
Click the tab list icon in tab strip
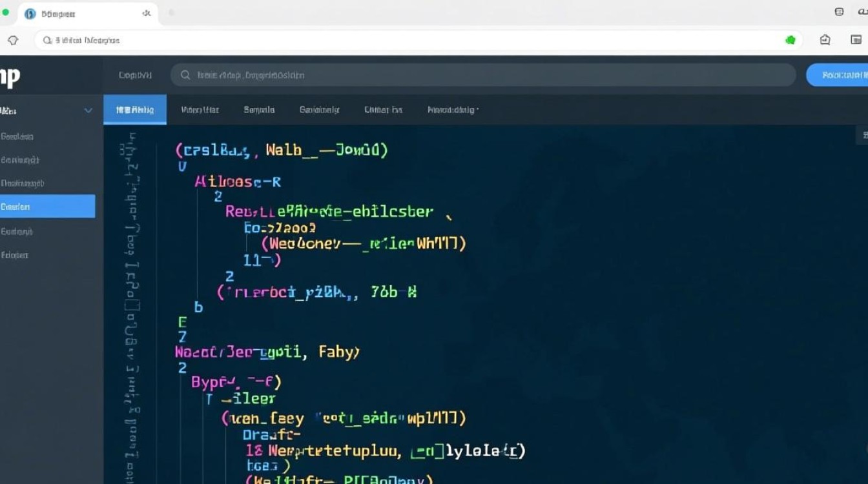(x=839, y=12)
